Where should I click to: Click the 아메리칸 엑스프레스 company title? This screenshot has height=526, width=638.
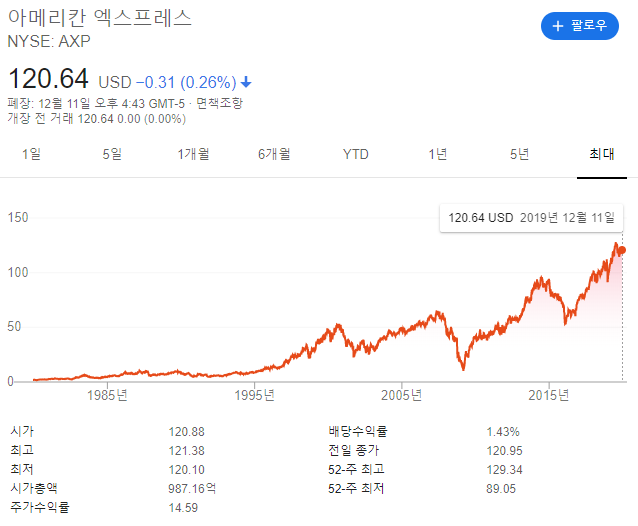(100, 18)
